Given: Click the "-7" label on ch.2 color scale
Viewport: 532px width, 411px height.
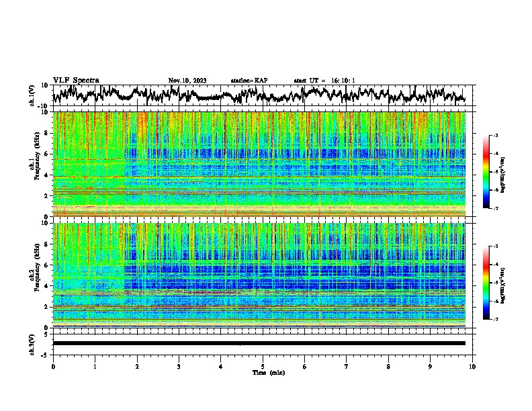Looking at the screenshot, I should [495, 319].
